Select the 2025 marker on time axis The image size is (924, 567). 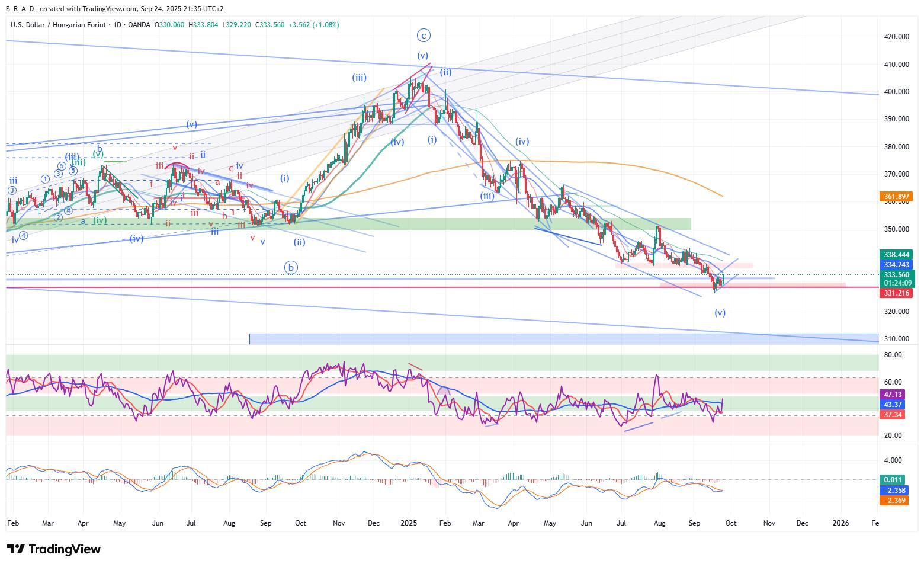(409, 523)
